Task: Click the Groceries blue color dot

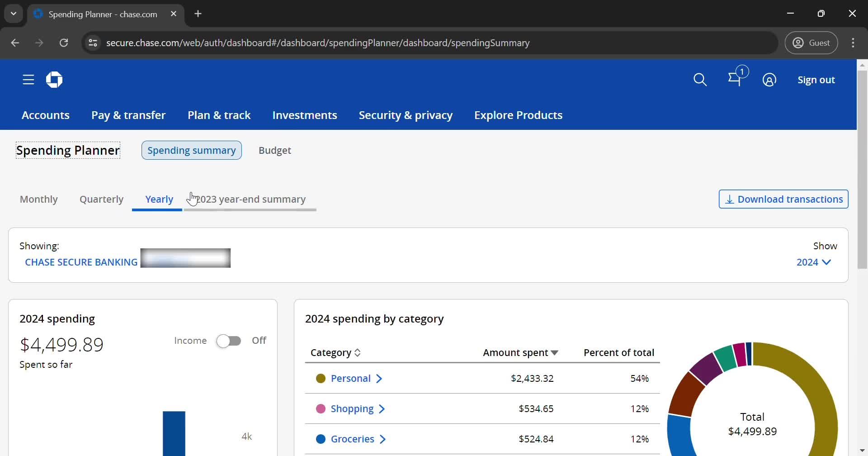Action: (x=321, y=439)
